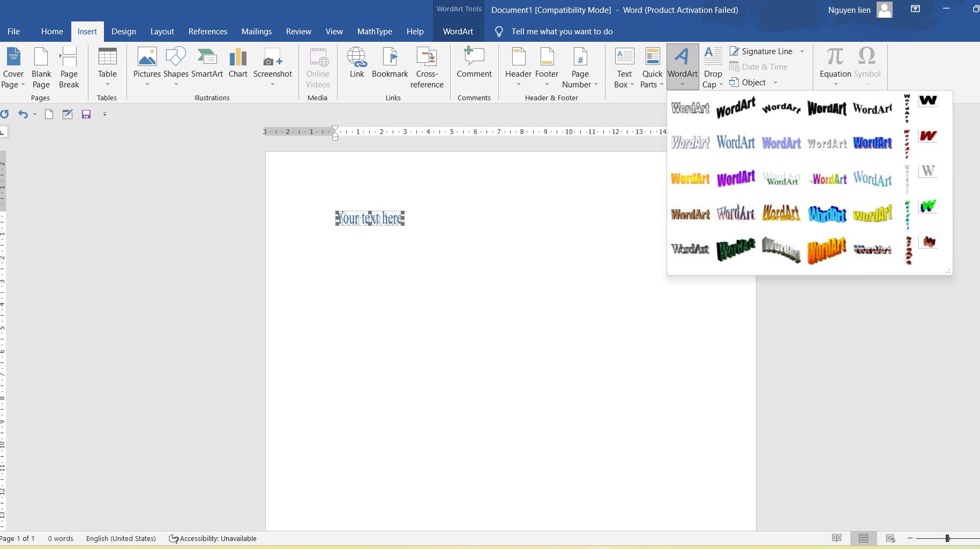Insert a Page Break
This screenshot has width=980, height=549.
click(69, 68)
